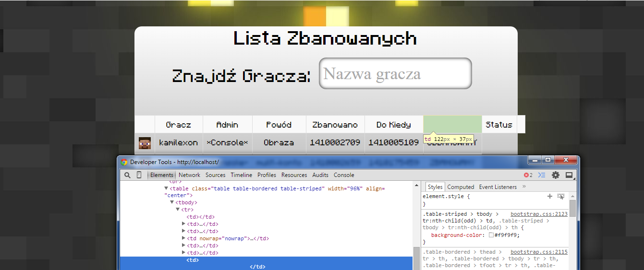Open the DevTools settings gear
The width and height of the screenshot is (644, 270).
[x=556, y=175]
